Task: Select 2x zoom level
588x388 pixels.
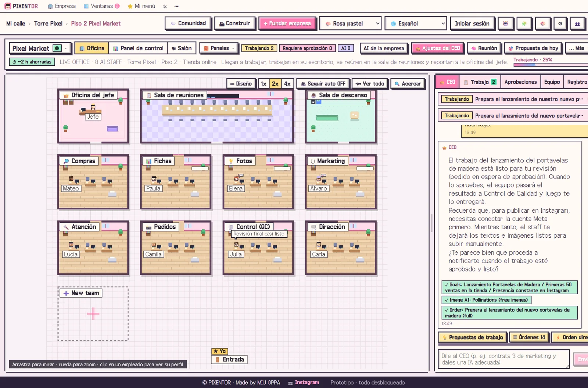Action: [x=275, y=84]
